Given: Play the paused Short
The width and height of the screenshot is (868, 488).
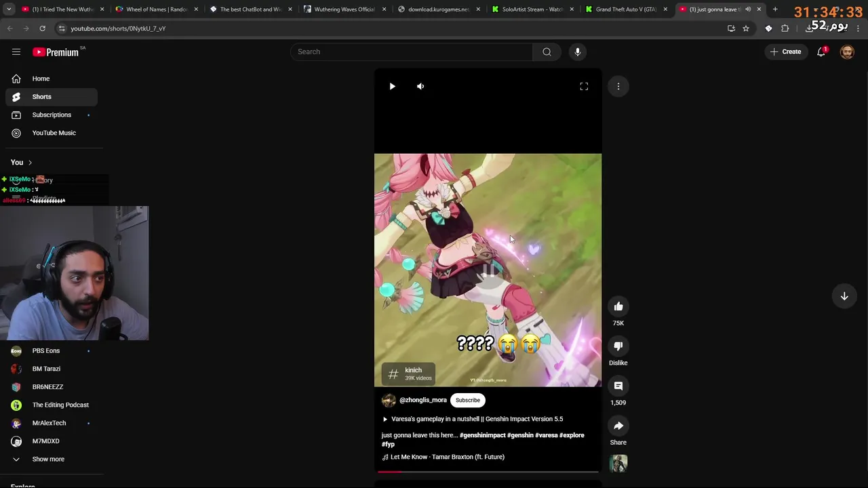Looking at the screenshot, I should pyautogui.click(x=392, y=86).
